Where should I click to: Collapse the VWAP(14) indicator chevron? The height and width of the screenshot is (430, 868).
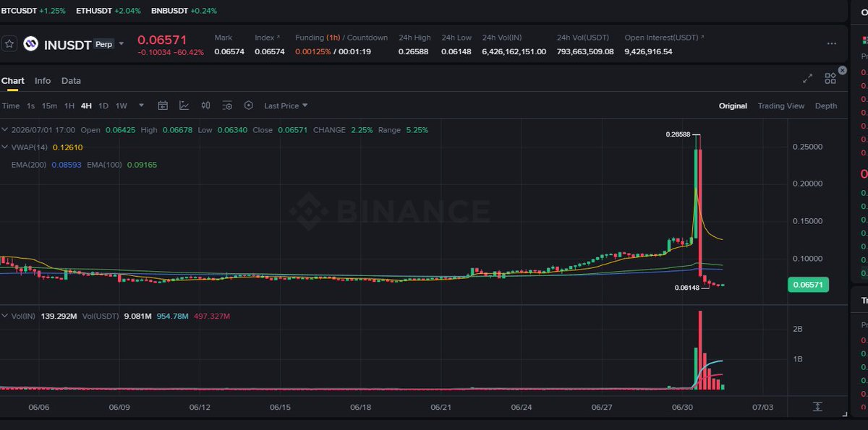[4, 147]
